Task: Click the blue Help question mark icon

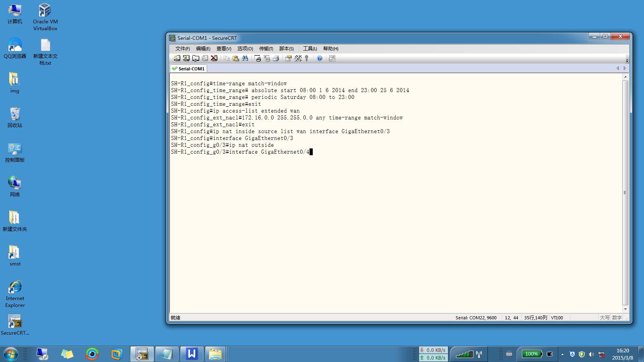Action: point(320,58)
